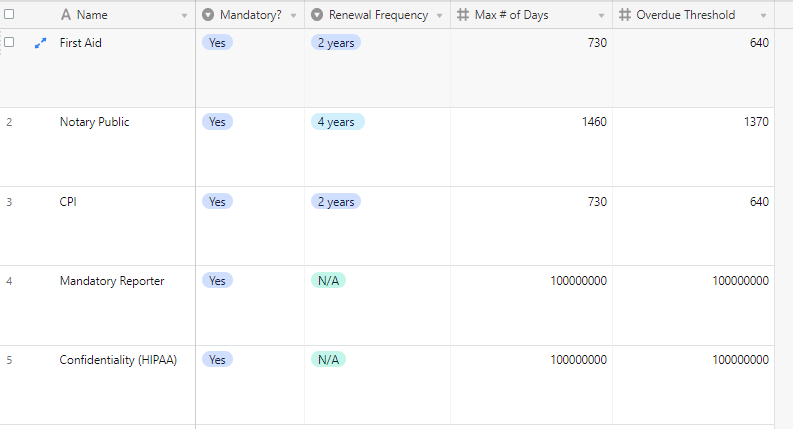Click row number 2 for Notary Public

[9, 122]
